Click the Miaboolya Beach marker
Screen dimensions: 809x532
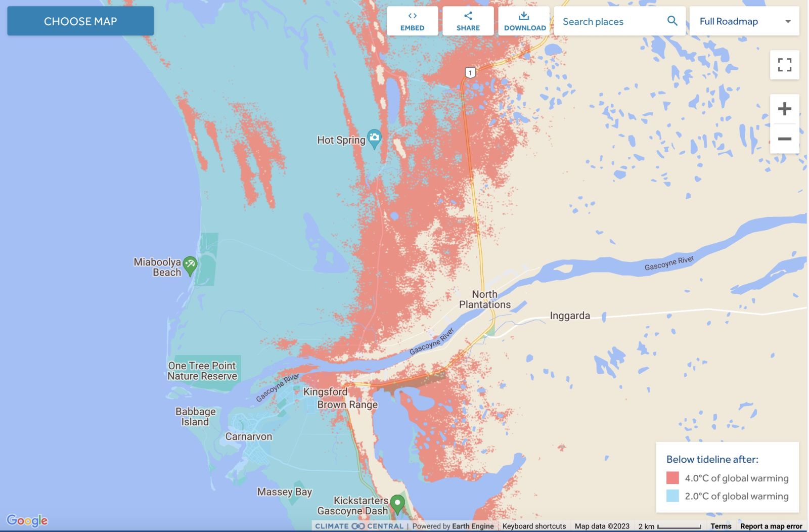190,265
